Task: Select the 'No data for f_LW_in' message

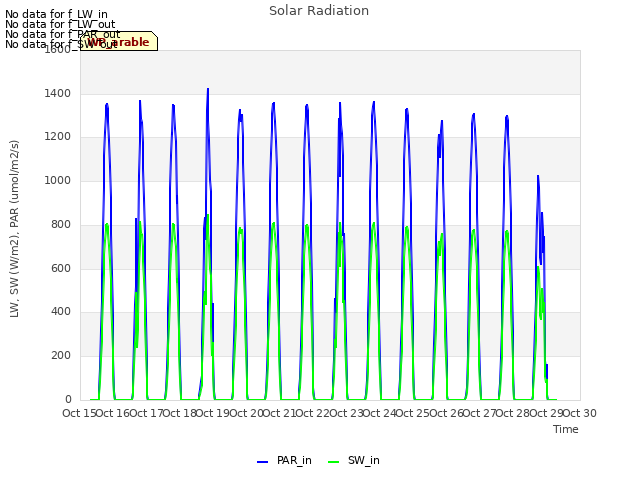Action: tap(56, 14)
